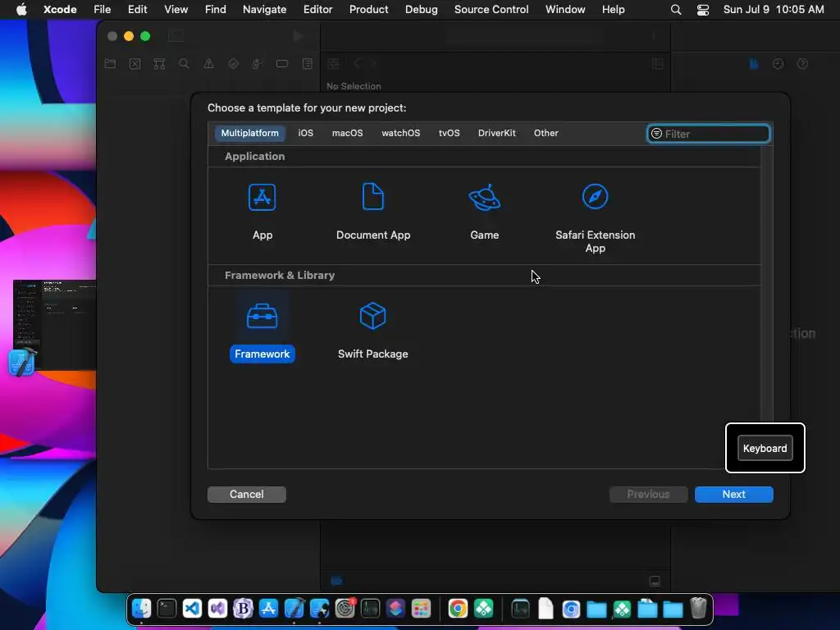
Task: Launch Visual Studio Code from the Dock
Action: point(192,609)
